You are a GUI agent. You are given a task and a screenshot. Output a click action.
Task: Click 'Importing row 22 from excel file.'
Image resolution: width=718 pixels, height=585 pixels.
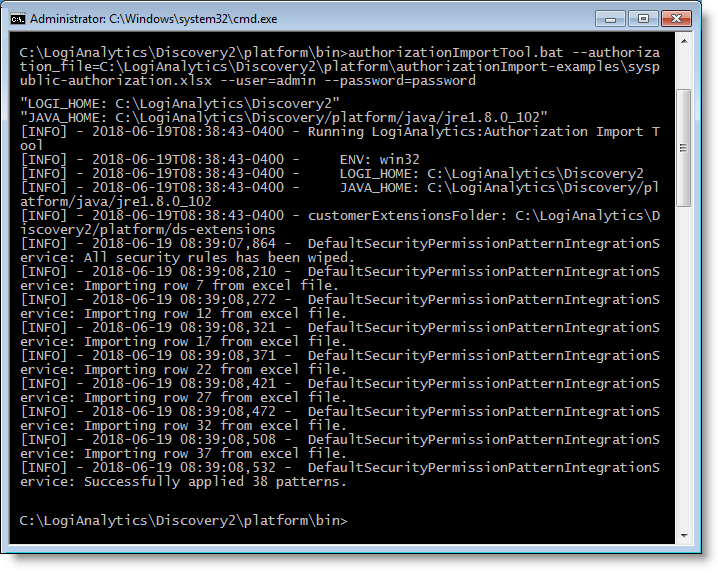click(215, 369)
